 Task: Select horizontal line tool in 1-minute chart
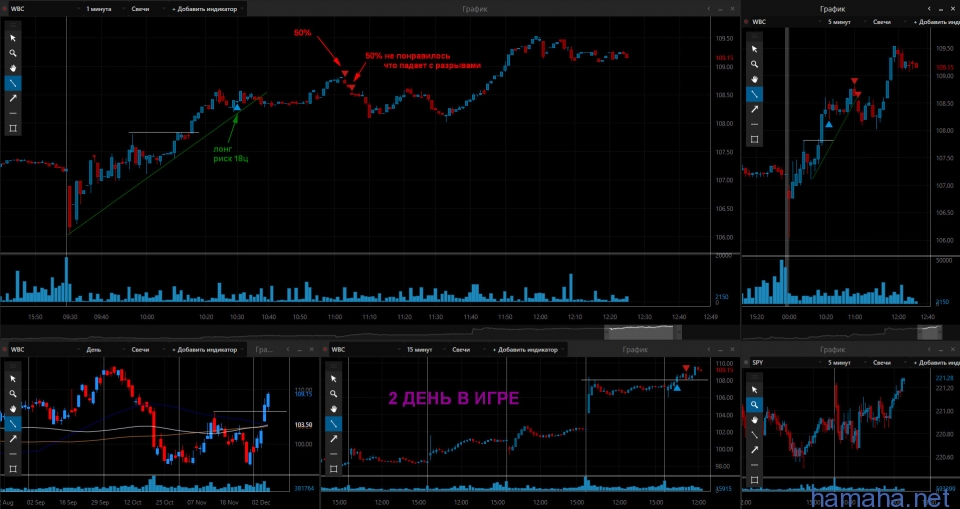click(x=13, y=113)
